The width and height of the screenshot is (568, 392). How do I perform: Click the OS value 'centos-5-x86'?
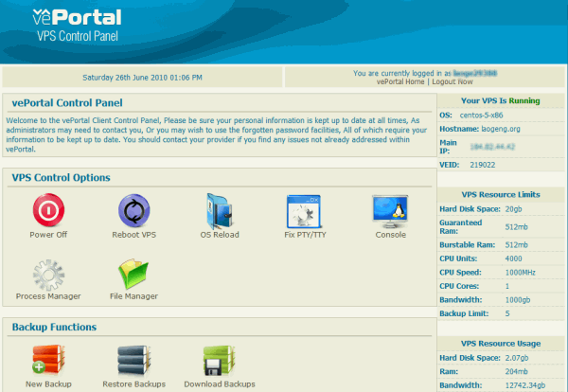pyautogui.click(x=482, y=116)
